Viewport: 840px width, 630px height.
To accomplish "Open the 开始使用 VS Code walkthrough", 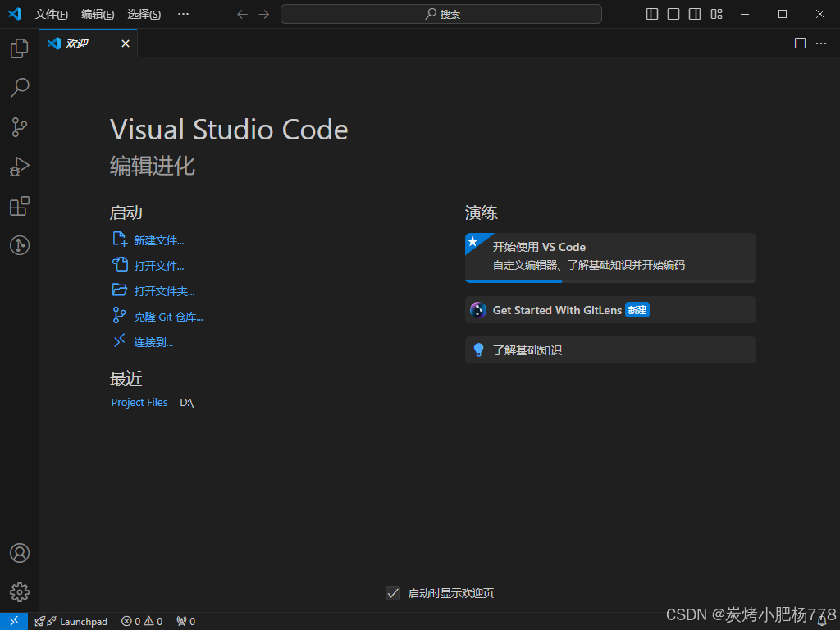I will click(610, 258).
